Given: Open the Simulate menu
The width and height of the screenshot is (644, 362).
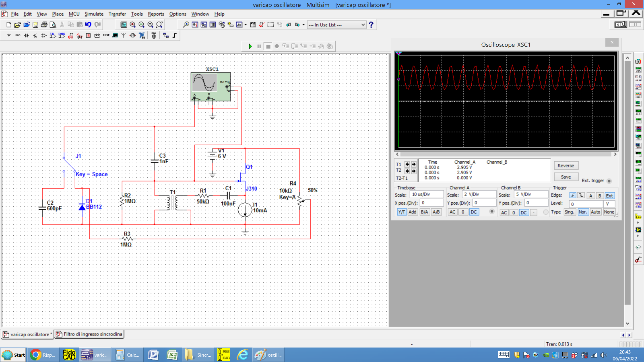Looking at the screenshot, I should (x=94, y=14).
